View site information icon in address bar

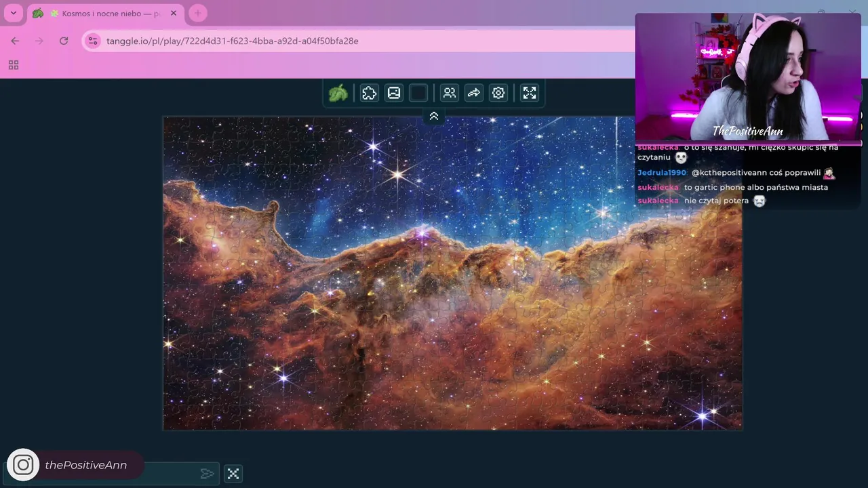tap(93, 41)
